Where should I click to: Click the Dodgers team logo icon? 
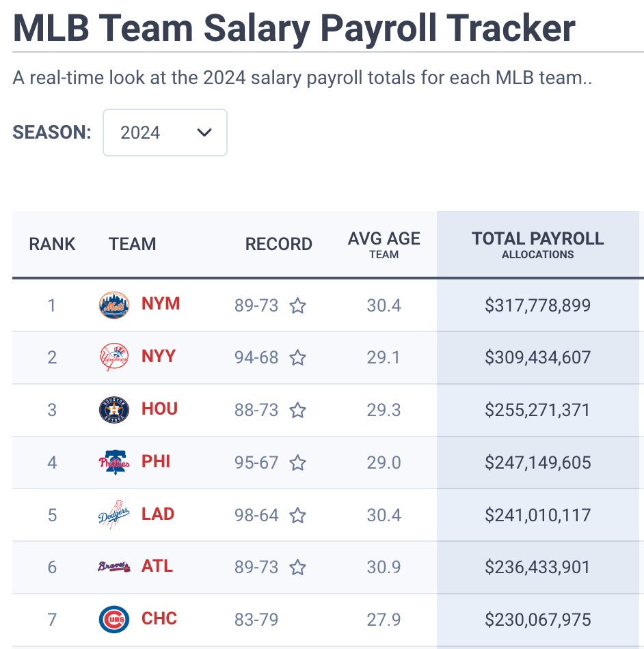click(113, 515)
